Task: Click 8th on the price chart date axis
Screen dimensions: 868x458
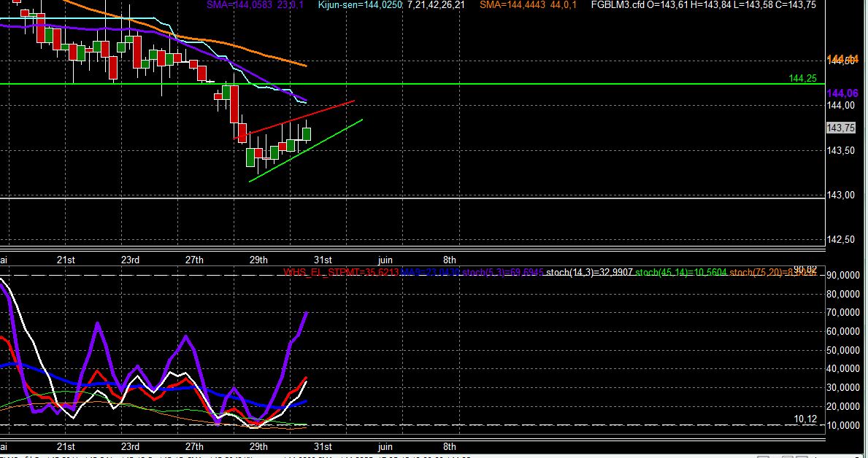Action: tap(450, 260)
